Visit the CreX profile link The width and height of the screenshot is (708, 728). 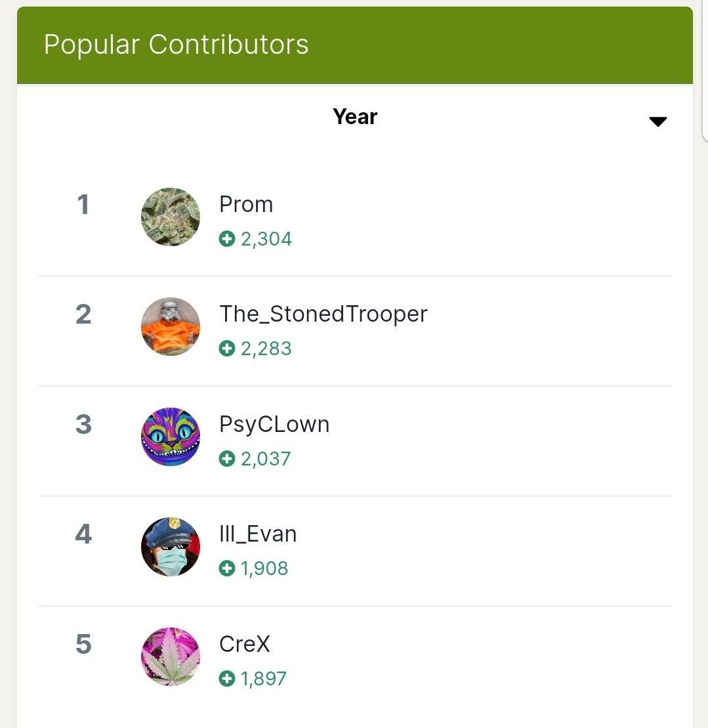pos(244,644)
